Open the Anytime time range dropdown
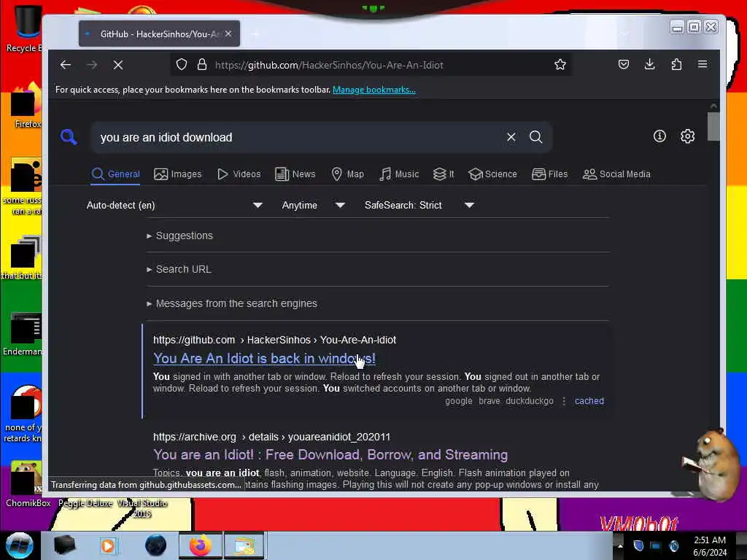 [313, 205]
